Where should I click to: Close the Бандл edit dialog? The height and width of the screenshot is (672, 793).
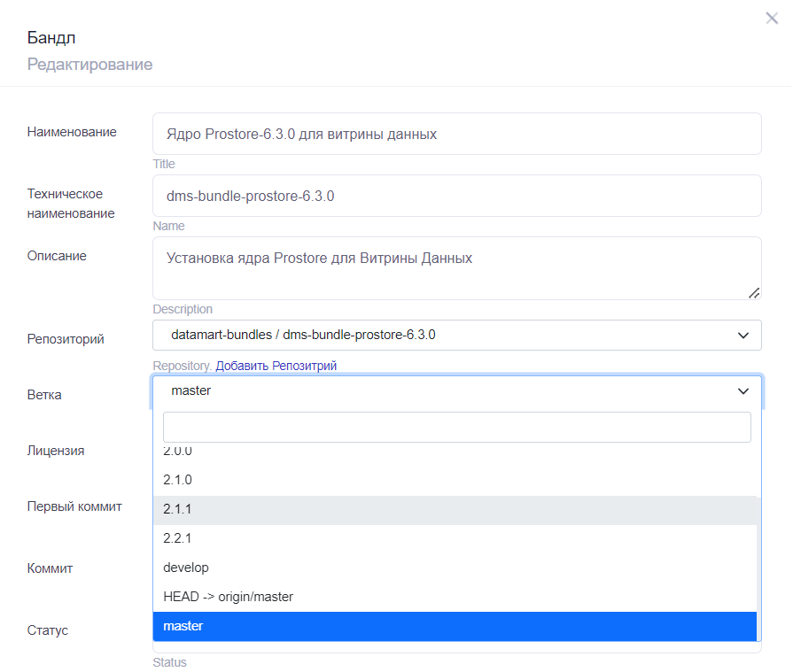(771, 18)
